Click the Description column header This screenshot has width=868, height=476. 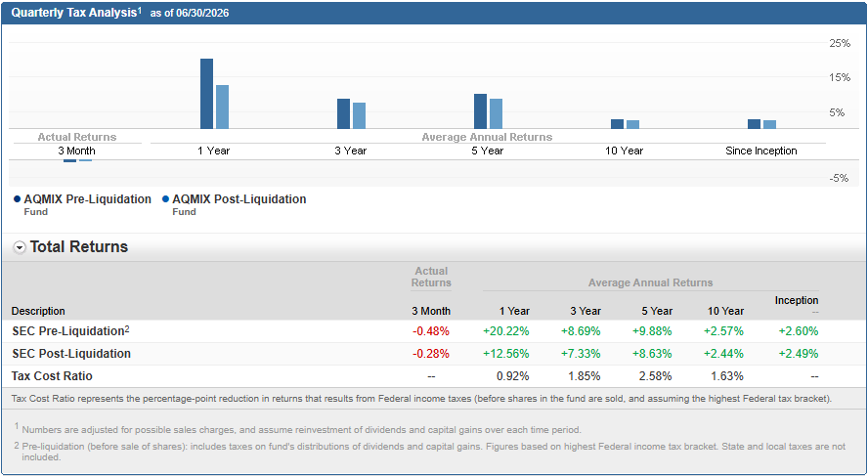click(38, 311)
